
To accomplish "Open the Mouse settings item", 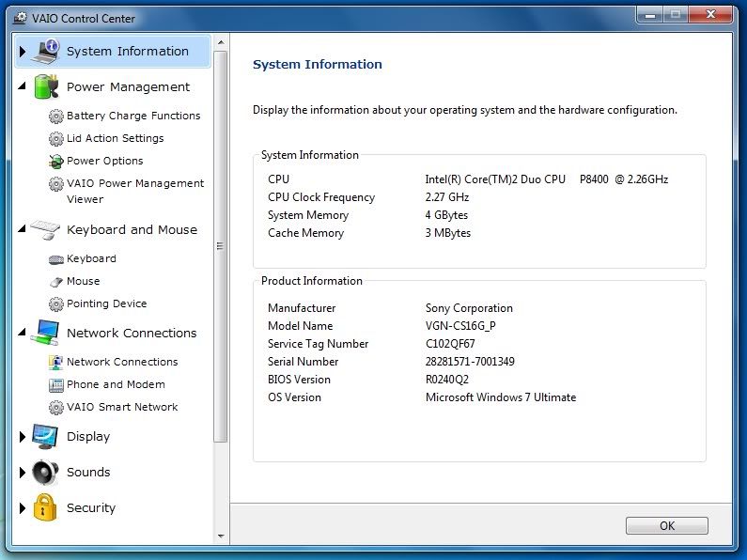I will point(84,281).
